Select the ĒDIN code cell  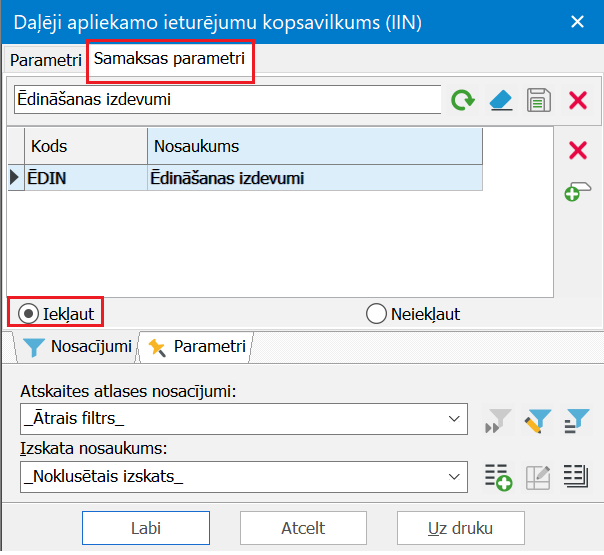pyautogui.click(x=86, y=178)
